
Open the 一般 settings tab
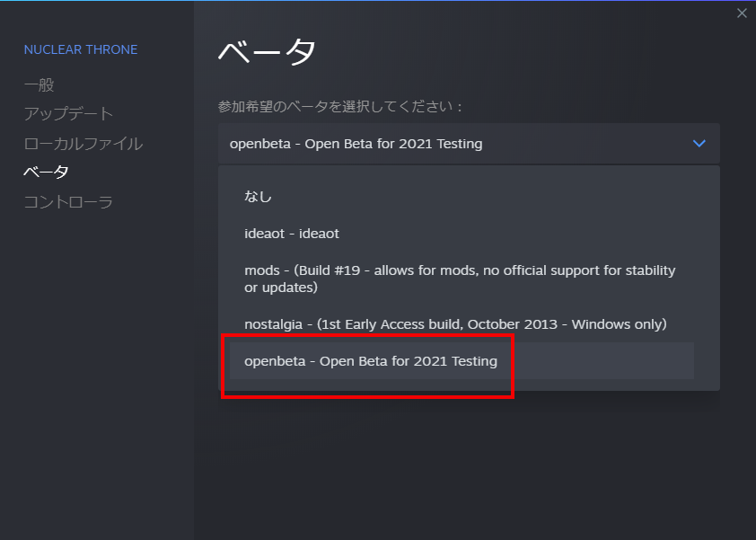(40, 85)
